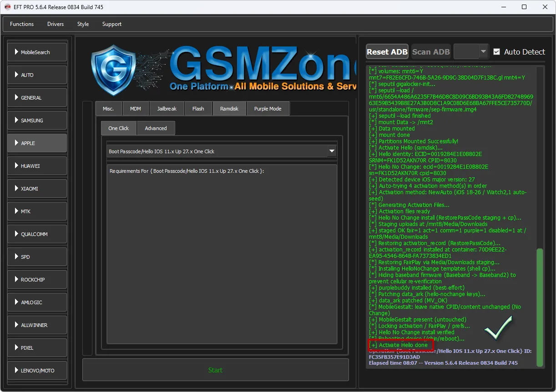
Task: Open the AMLOGIC sidebar category
Action: coord(37,302)
